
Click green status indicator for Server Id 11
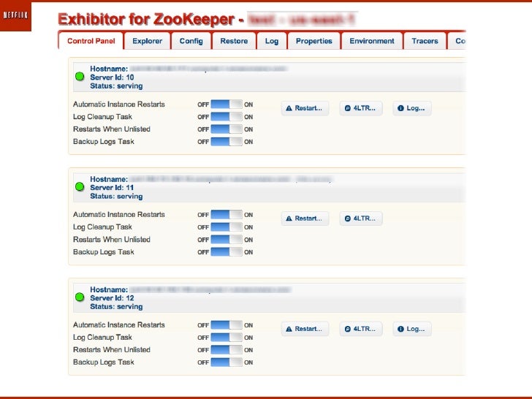tap(80, 187)
